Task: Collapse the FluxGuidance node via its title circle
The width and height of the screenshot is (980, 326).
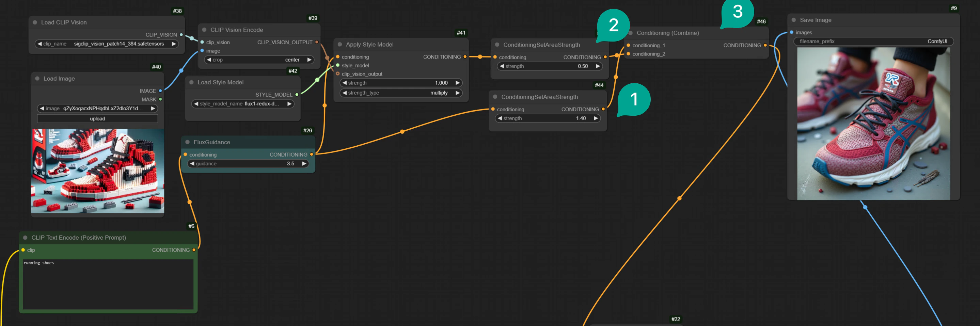Action: [x=187, y=142]
